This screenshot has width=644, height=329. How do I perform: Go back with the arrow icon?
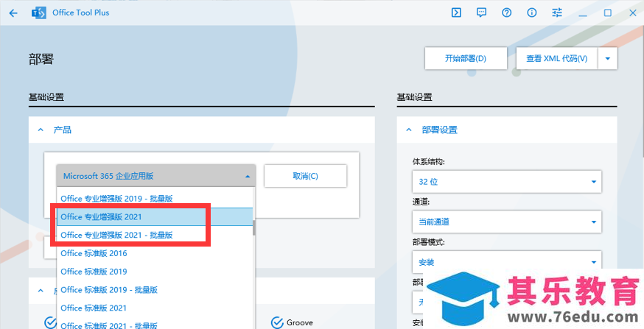[x=13, y=13]
